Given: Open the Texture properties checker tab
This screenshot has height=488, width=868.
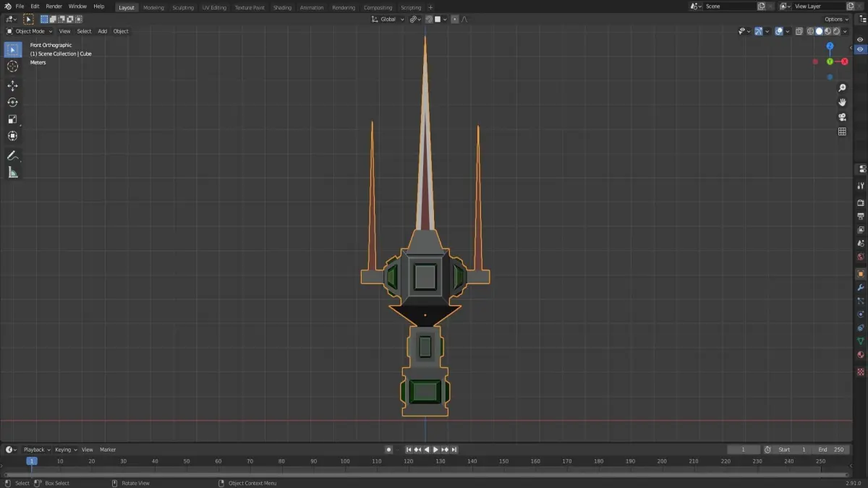Looking at the screenshot, I should point(861,372).
